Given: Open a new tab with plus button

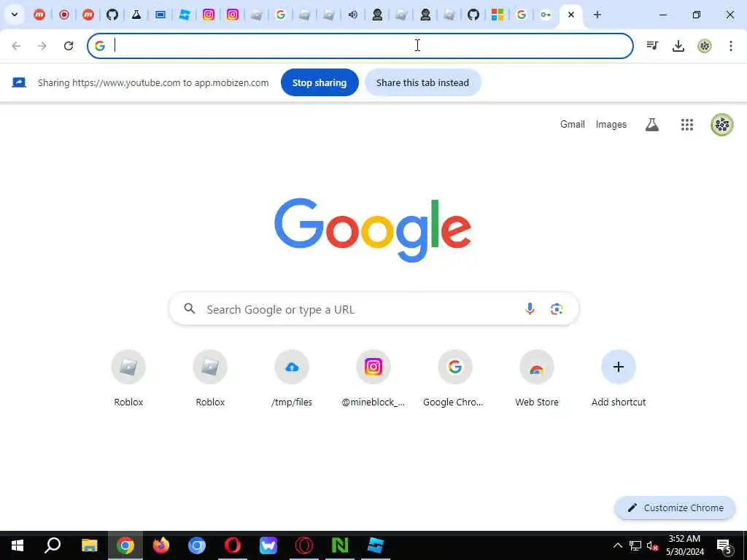Looking at the screenshot, I should coord(597,15).
